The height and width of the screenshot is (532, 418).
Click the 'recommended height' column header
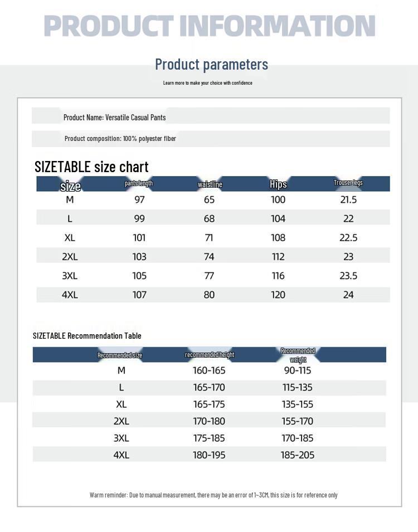(210, 355)
